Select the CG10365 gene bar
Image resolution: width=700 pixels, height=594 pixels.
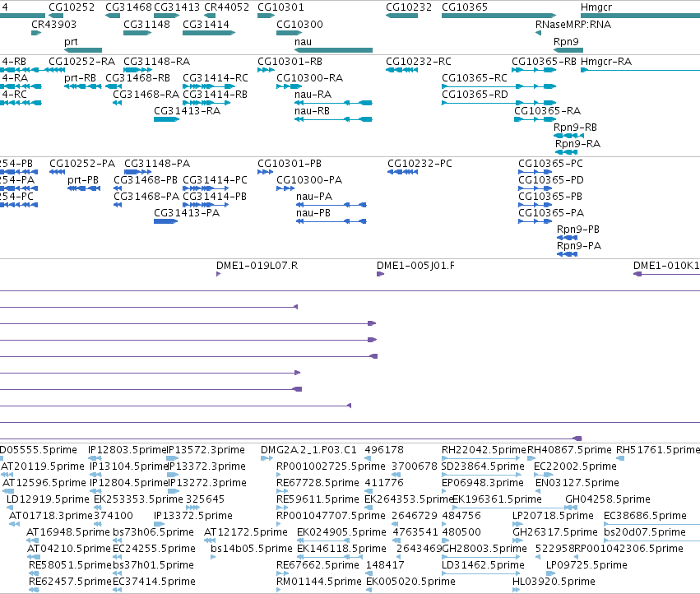[x=499, y=16]
